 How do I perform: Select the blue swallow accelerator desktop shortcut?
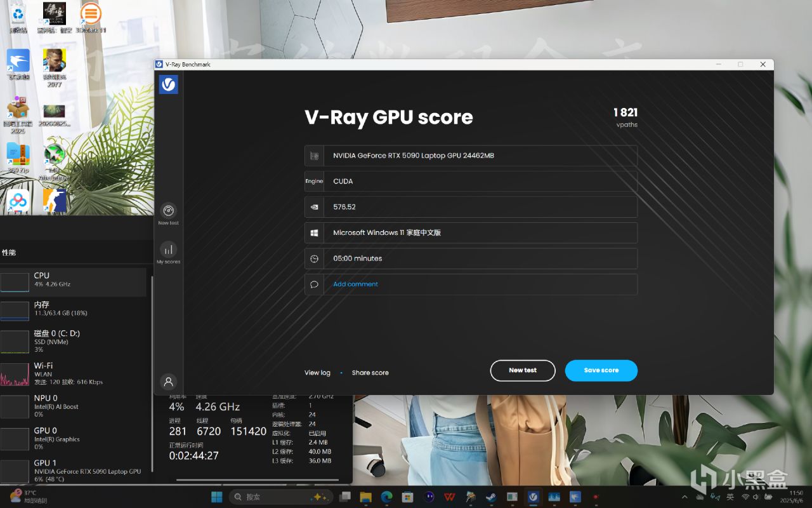point(18,65)
